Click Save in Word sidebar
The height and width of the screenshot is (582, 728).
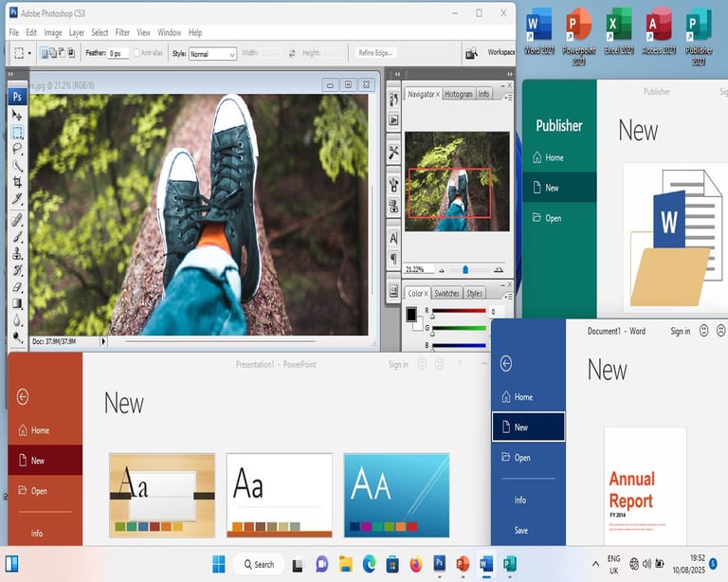pos(521,530)
